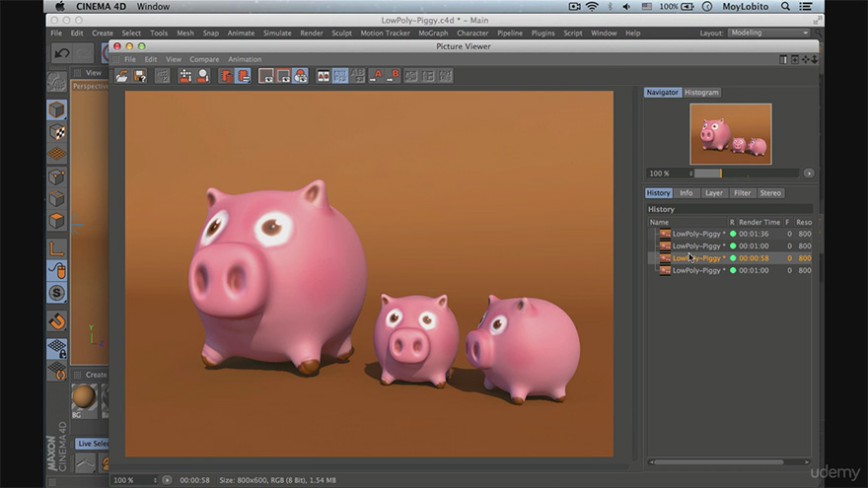This screenshot has height=488, width=868.
Task: Click the Stop Rendering icon in Picture Viewer
Action: tap(162, 76)
